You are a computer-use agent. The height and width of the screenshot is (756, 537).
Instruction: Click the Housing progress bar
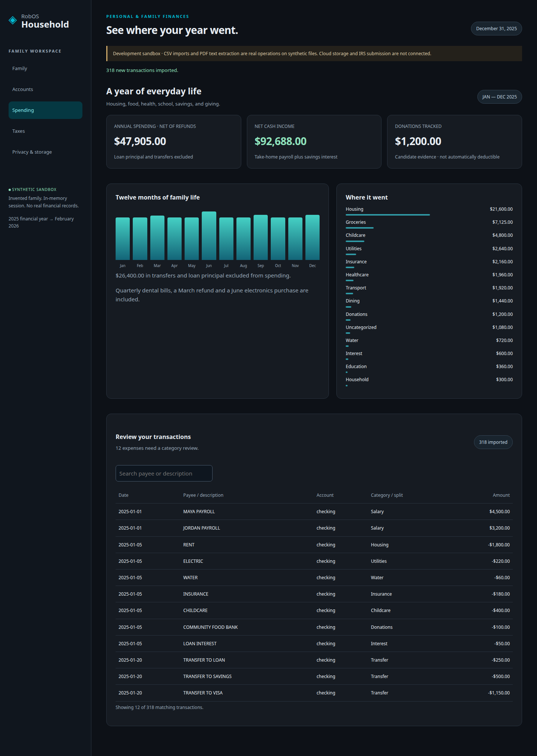388,215
